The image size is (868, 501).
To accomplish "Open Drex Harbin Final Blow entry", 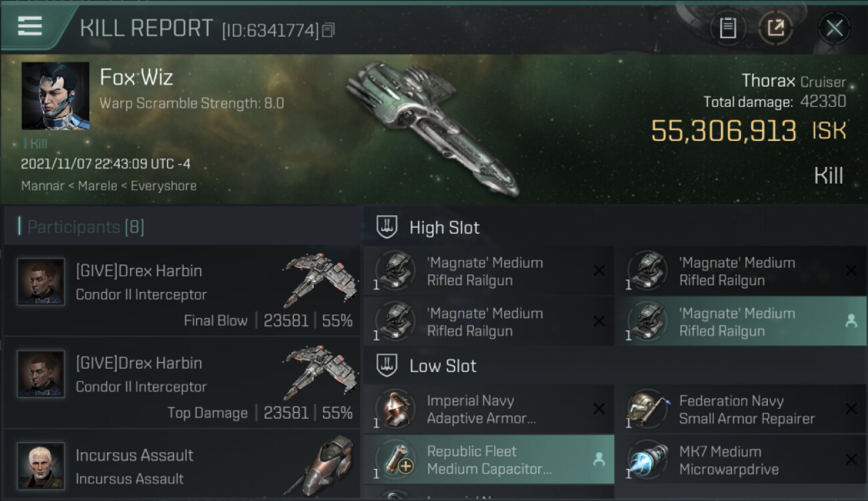I will [182, 291].
